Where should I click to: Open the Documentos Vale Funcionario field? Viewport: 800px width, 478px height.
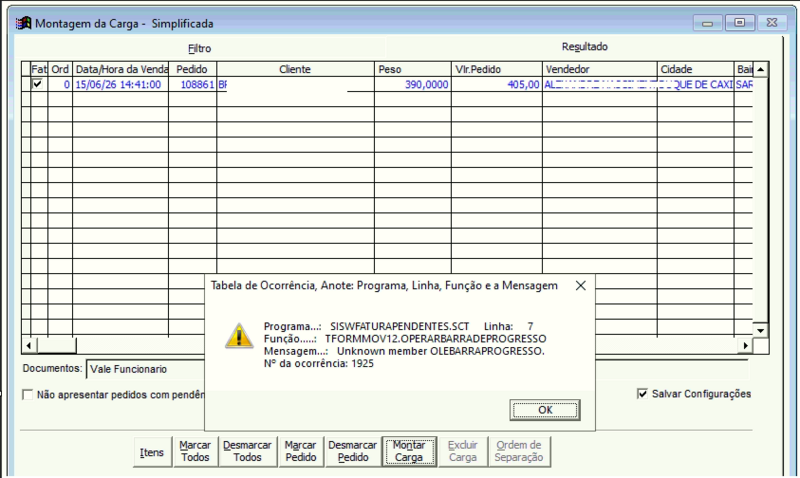(146, 369)
